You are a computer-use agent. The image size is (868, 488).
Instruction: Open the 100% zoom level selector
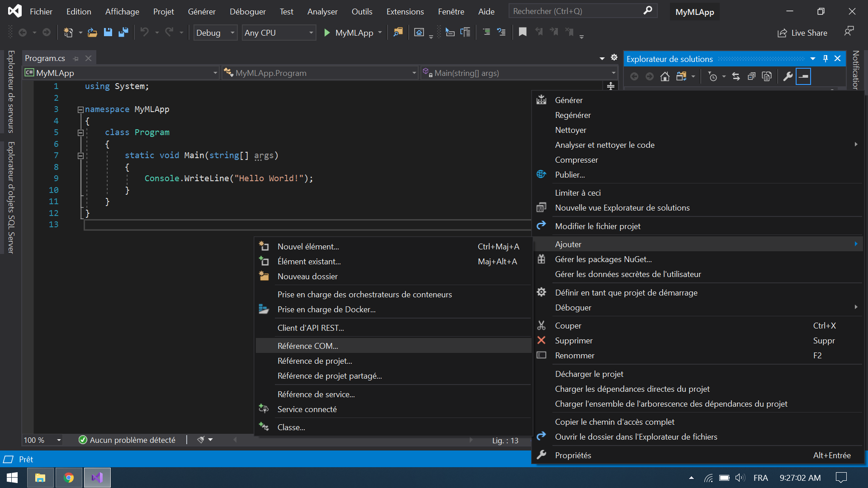42,440
